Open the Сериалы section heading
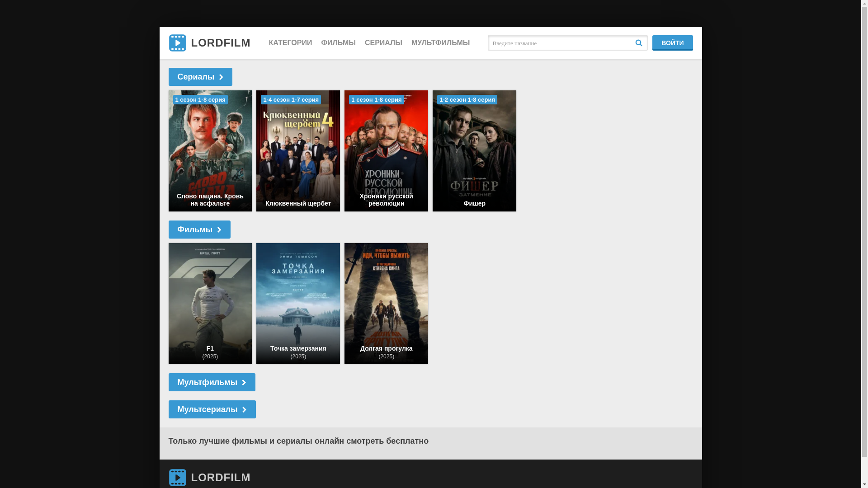Screen dimensions: 868x488 pos(196,77)
